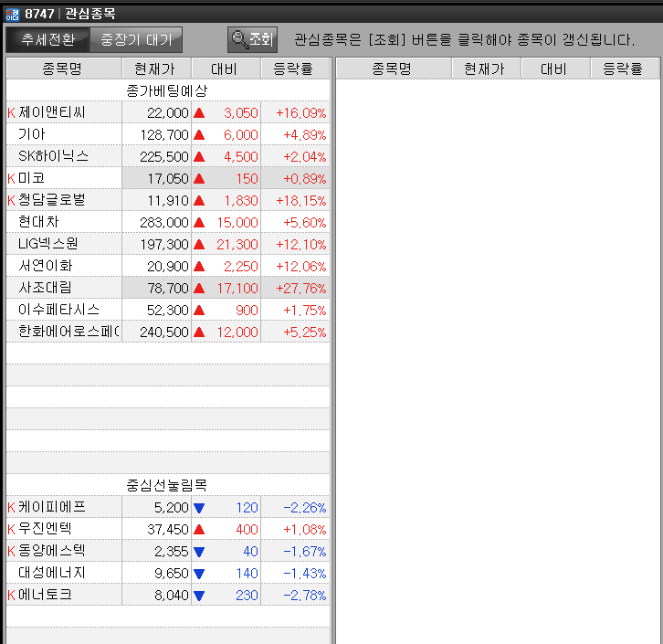
Task: Select the 케이피에프 stock name
Action: click(51, 507)
